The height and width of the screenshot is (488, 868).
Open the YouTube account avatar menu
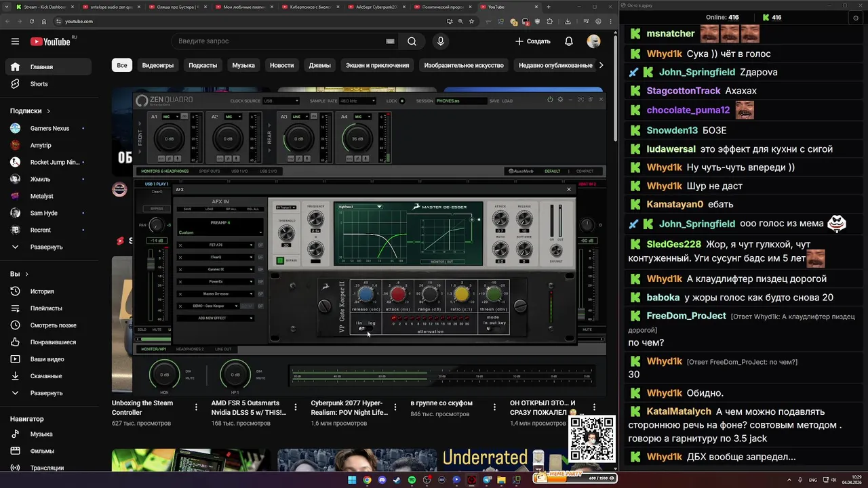point(593,41)
